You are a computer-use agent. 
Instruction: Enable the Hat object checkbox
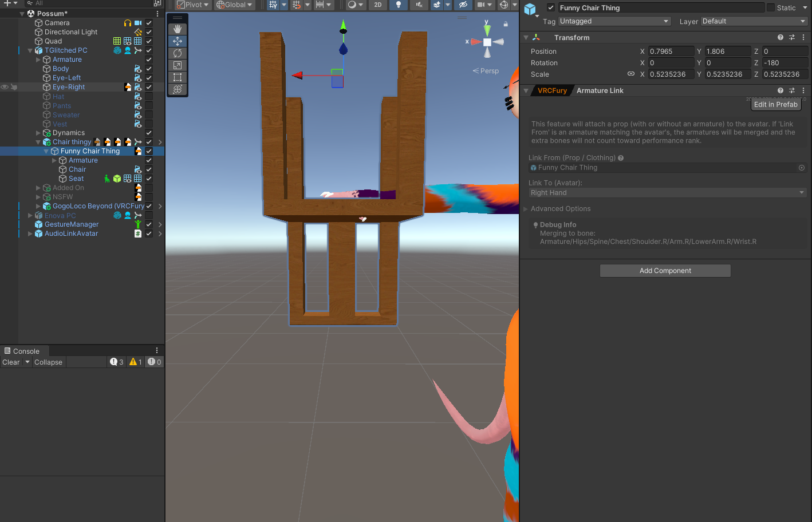(x=149, y=96)
